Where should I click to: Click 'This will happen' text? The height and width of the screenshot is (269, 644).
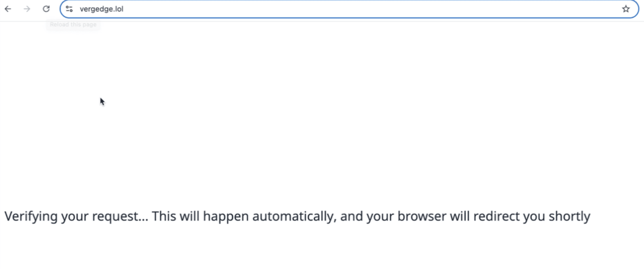pyautogui.click(x=200, y=216)
